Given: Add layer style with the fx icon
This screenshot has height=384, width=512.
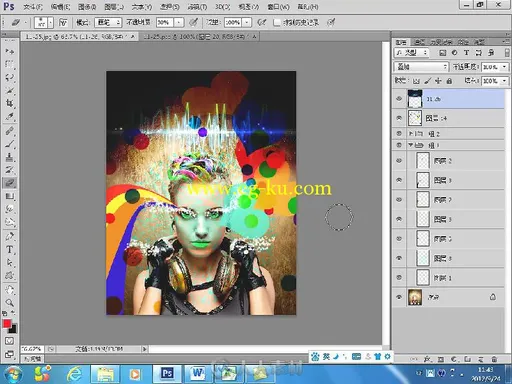Looking at the screenshot, I should [427, 359].
